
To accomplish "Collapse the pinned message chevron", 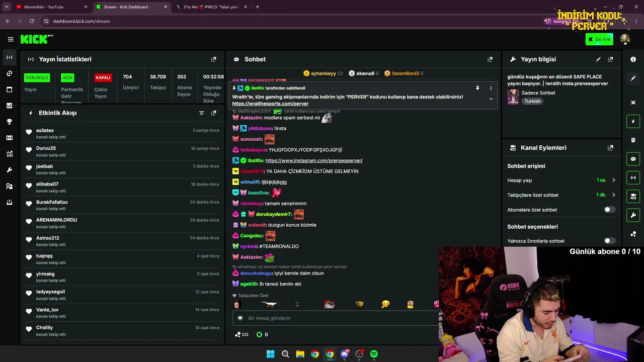I will (x=491, y=99).
